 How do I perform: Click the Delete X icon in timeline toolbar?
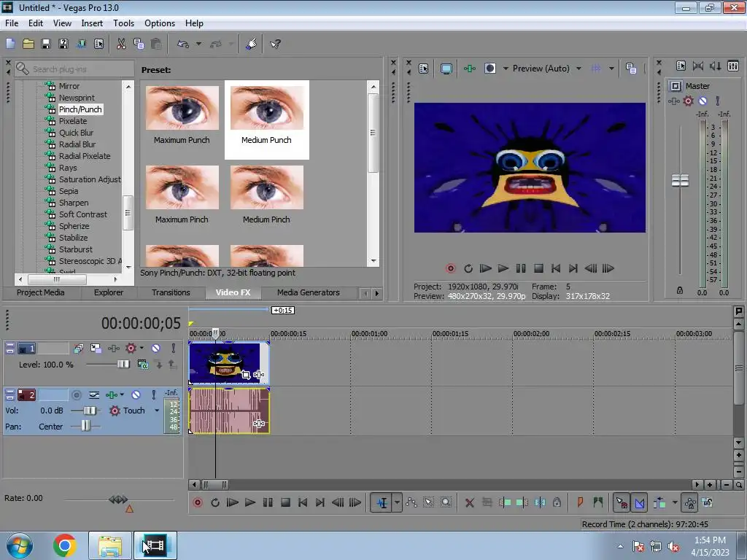point(470,502)
